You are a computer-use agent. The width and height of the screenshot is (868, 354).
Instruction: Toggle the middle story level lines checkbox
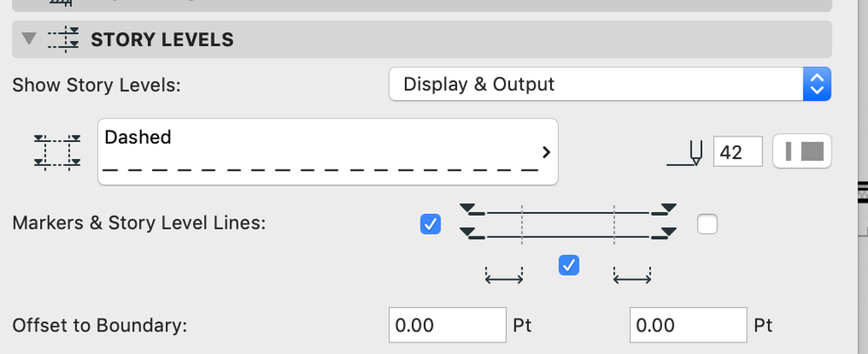pyautogui.click(x=569, y=265)
